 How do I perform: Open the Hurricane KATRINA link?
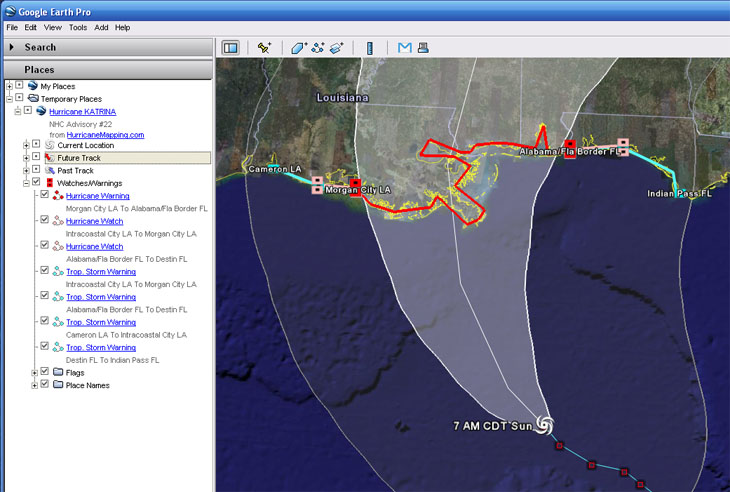82,112
